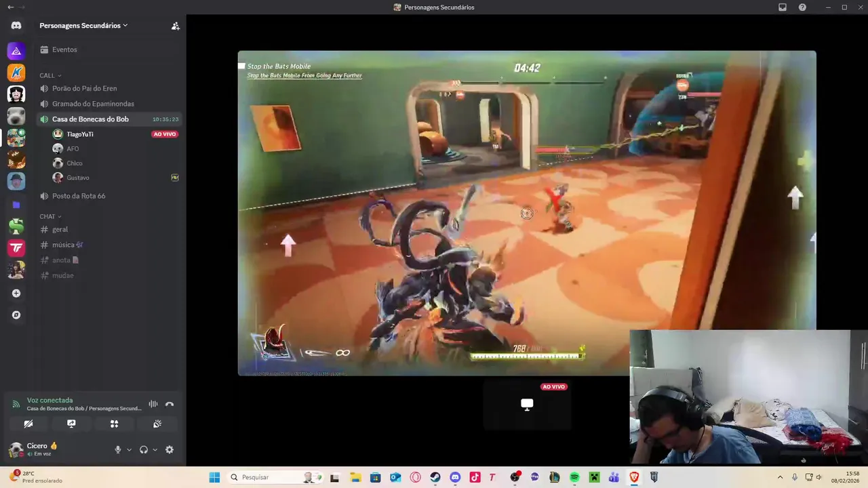Open the red TF server icon
The height and width of the screenshot is (488, 868).
click(x=16, y=248)
